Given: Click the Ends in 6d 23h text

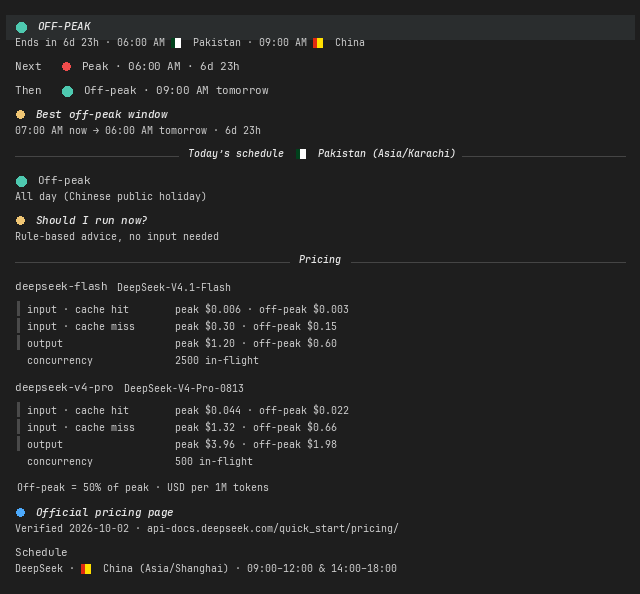Looking at the screenshot, I should pyautogui.click(x=57, y=42).
